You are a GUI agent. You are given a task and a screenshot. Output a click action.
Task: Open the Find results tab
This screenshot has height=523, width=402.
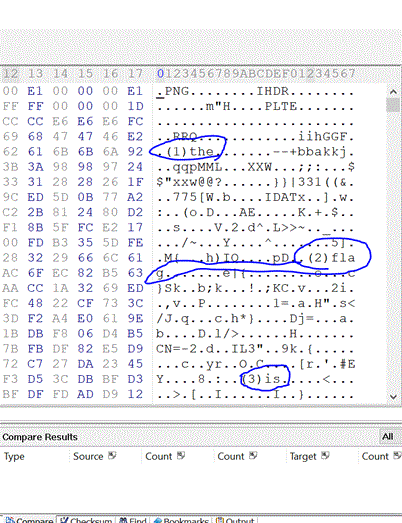[133, 520]
